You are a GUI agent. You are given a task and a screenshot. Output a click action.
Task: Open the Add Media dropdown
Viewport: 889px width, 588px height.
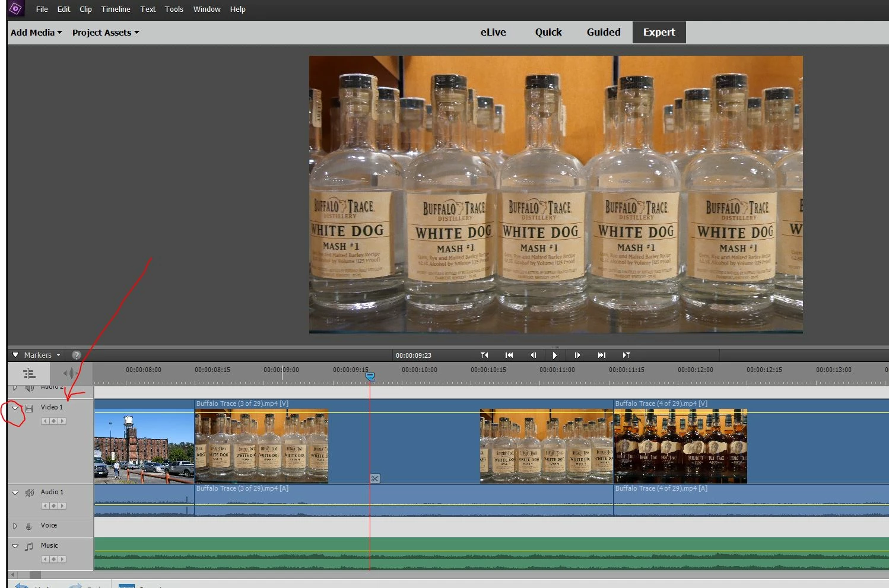36,33
